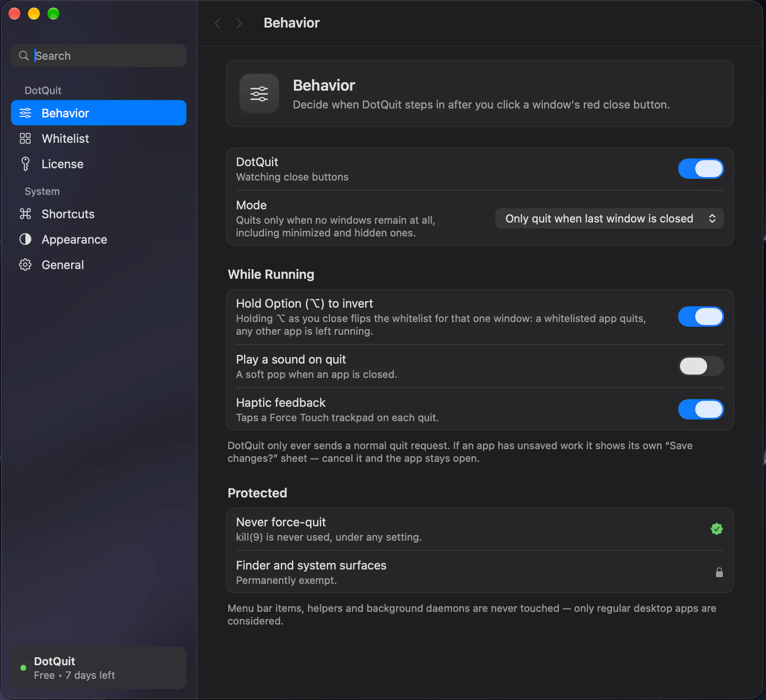This screenshot has height=700, width=766.
Task: Click the green verified badge for Never force-quit
Action: pyautogui.click(x=716, y=529)
